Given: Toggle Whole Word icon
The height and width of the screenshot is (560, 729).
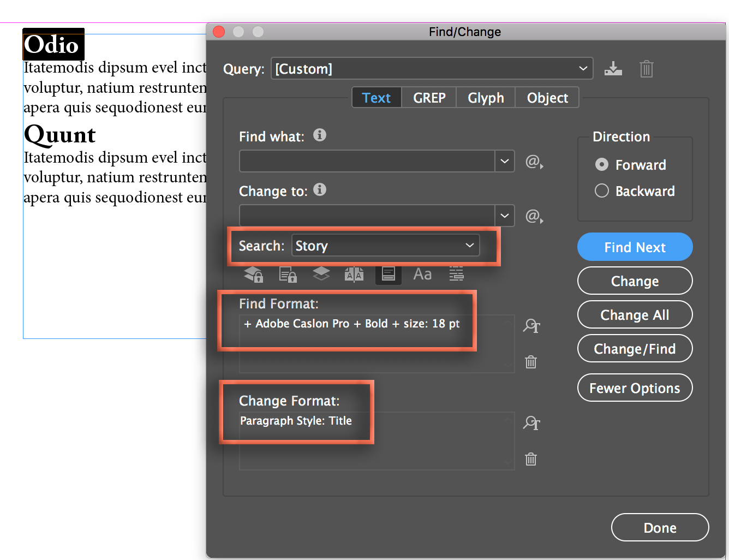Looking at the screenshot, I should pos(456,274).
